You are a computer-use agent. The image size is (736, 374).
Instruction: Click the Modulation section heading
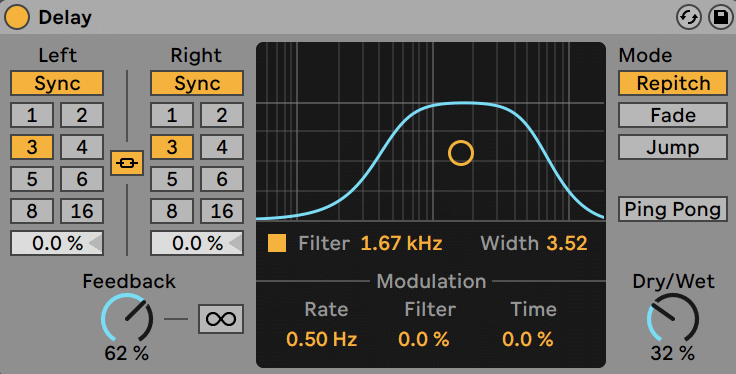[431, 281]
